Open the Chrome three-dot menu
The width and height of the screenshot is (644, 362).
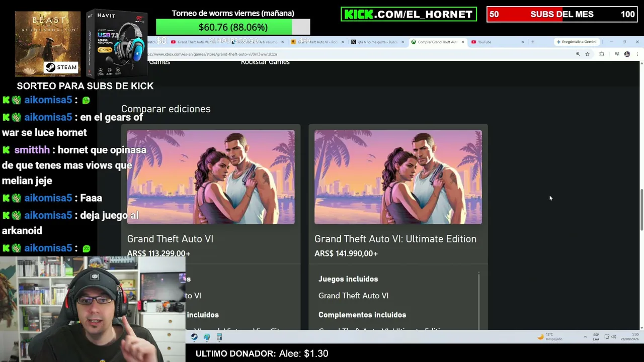(637, 54)
